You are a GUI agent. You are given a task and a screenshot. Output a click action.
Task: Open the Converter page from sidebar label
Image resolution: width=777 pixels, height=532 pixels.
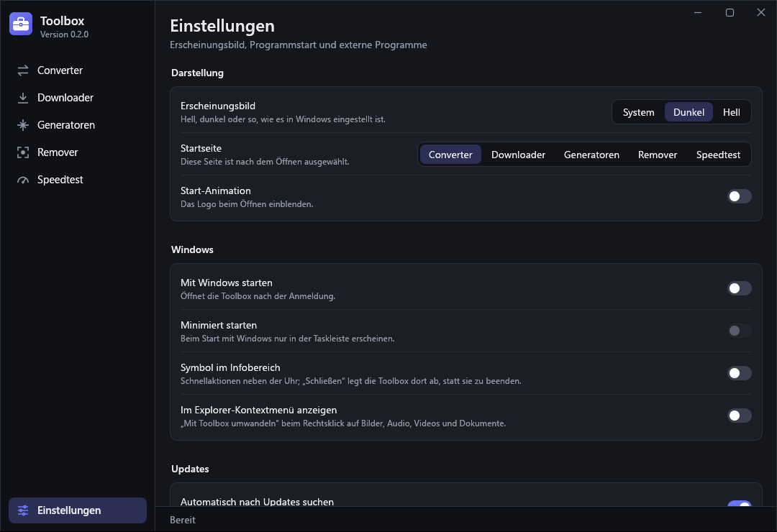tap(60, 70)
